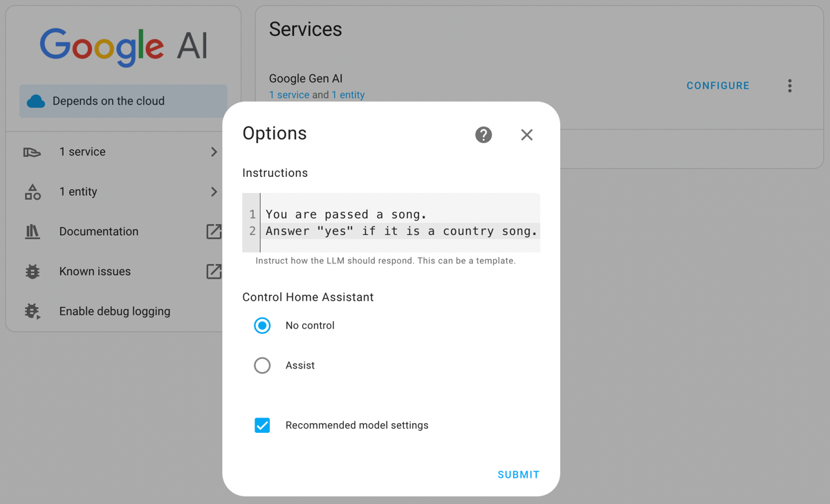Click the debug bug icon beside Enable debug logging

(33, 311)
